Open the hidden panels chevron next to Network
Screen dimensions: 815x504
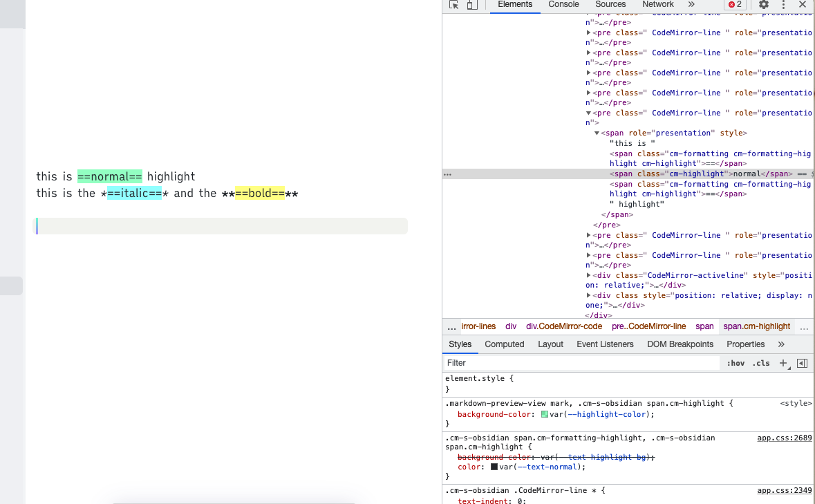pos(691,5)
